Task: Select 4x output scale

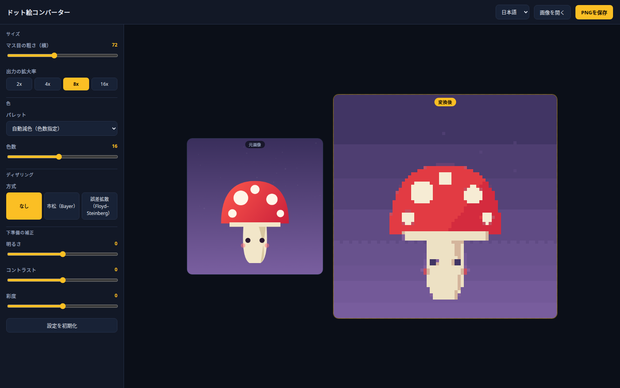Action: click(47, 84)
